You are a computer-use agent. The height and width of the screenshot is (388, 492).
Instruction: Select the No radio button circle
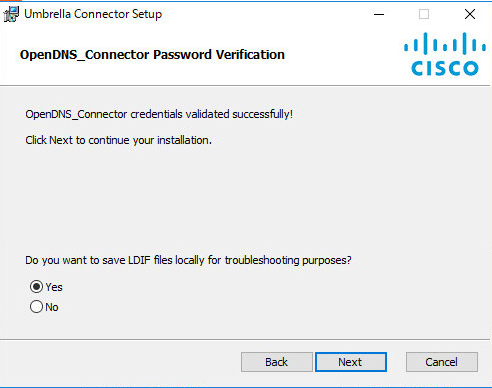36,307
